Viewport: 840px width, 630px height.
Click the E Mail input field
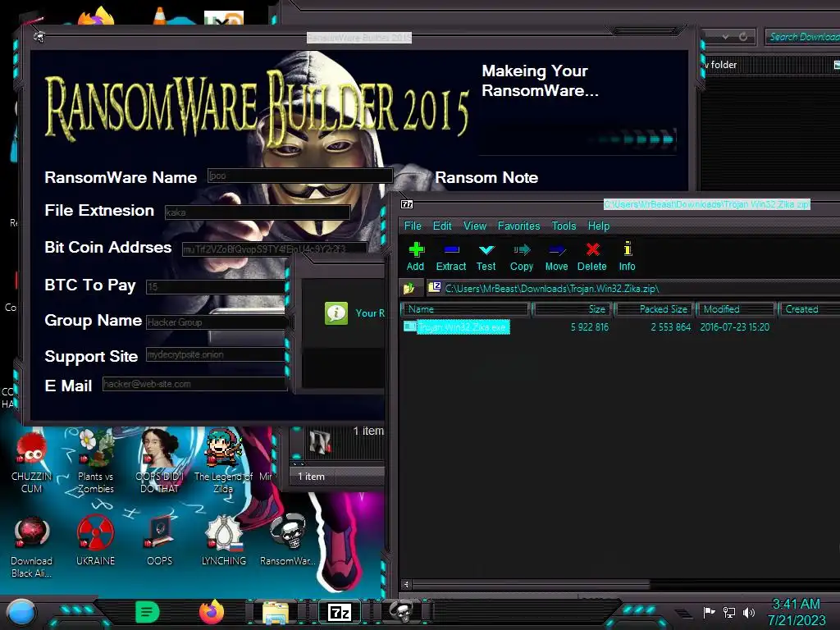click(x=194, y=384)
